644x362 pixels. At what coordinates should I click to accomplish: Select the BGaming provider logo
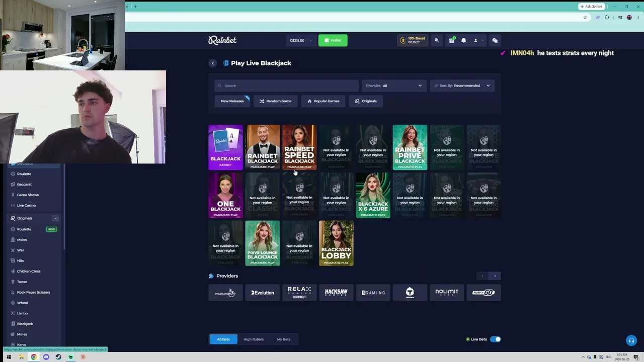(373, 293)
